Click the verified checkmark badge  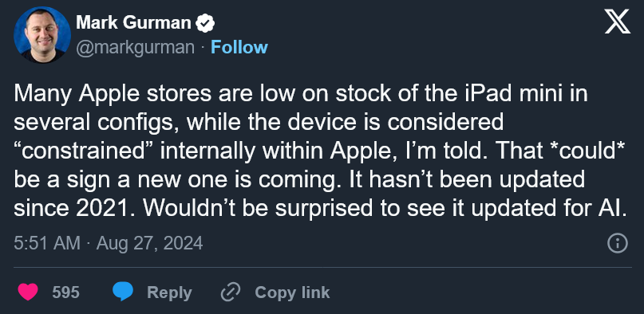tap(205, 23)
